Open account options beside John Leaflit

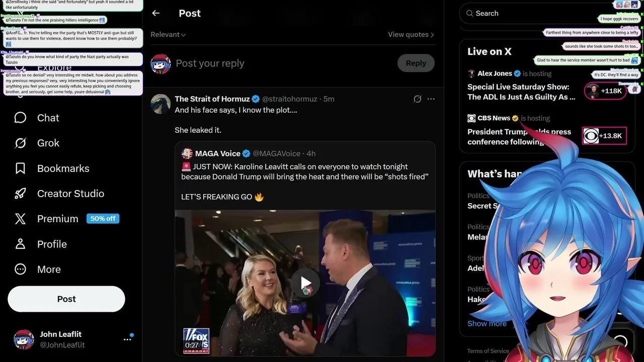coord(127,339)
